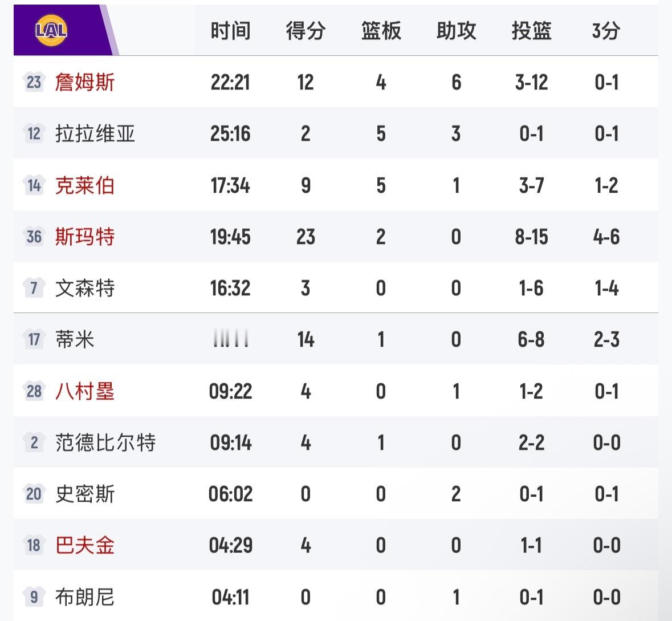Image resolution: width=672 pixels, height=621 pixels.
Task: Click the 投篮 column header
Action: coord(531,31)
